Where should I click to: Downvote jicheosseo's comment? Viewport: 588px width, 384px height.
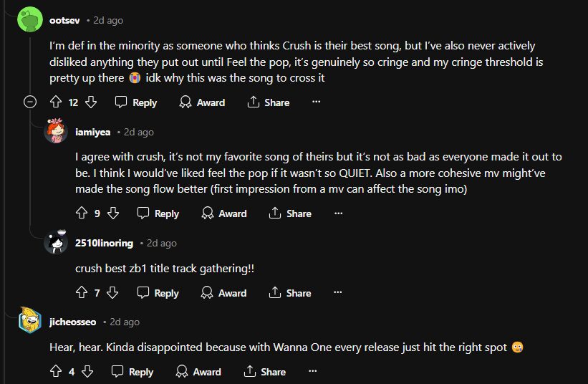click(x=87, y=371)
